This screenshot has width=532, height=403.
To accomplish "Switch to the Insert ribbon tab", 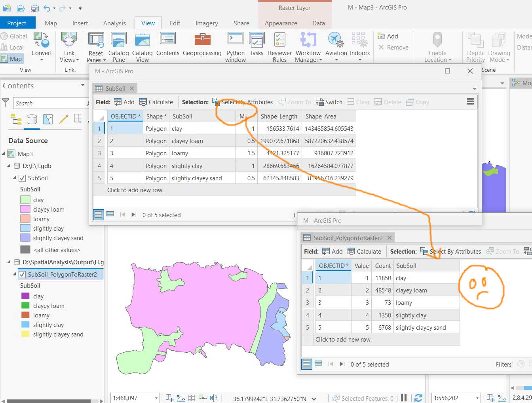I will click(x=80, y=23).
